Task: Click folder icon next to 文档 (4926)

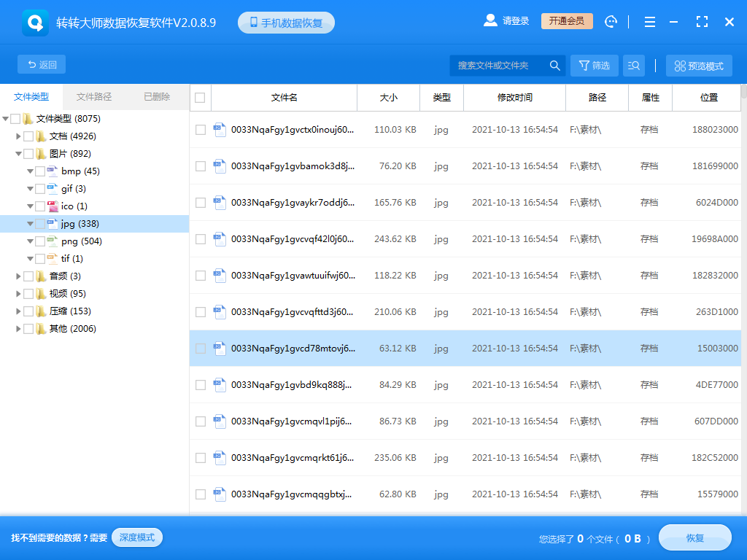Action: pyautogui.click(x=41, y=136)
